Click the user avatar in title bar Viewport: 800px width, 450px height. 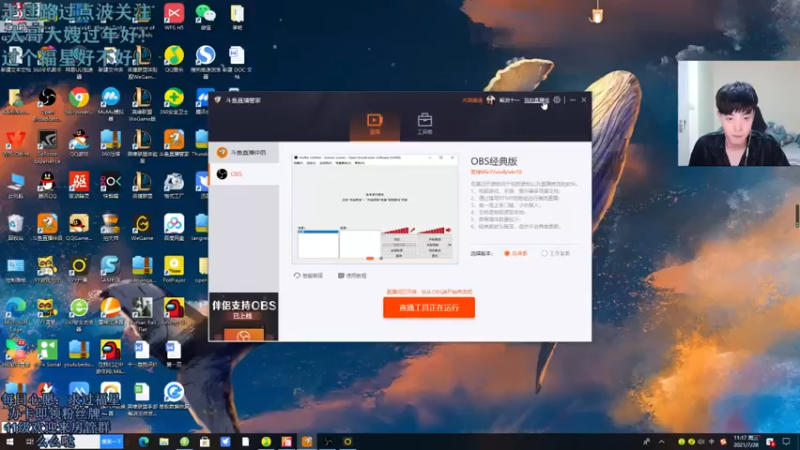[490, 100]
